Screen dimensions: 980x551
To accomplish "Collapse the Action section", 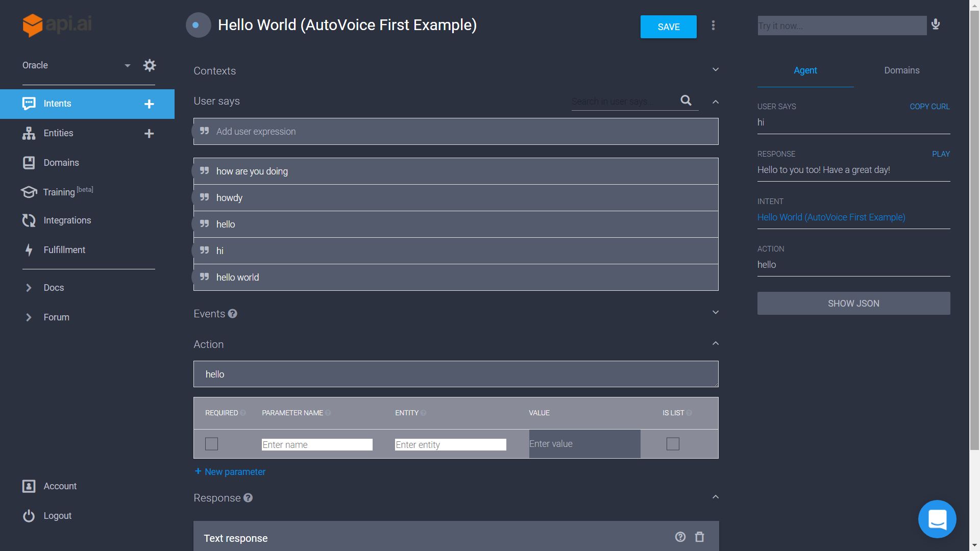I will click(x=716, y=343).
